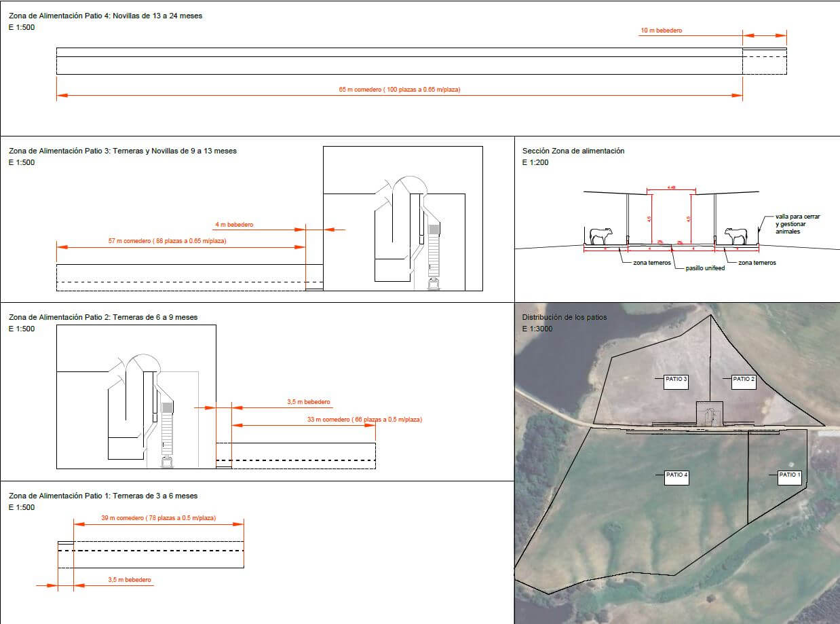Click the right cow figure in section drawing
Viewport: 840px width, 624px height.
pos(736,236)
